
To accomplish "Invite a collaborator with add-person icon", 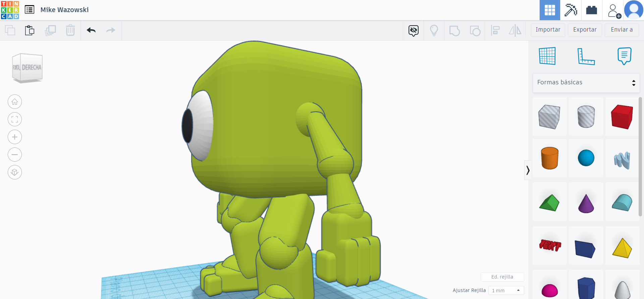I will point(614,11).
